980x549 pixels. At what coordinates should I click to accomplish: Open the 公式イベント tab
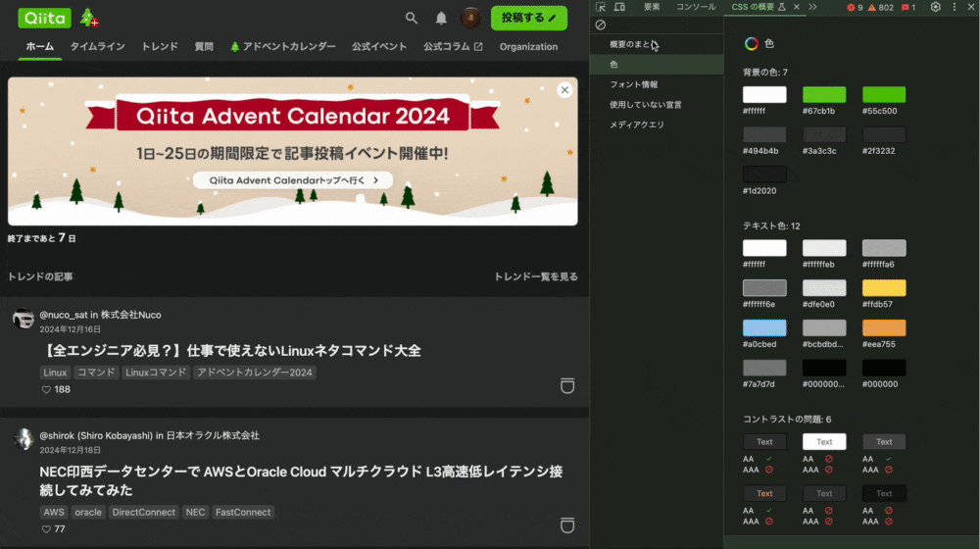pos(378,47)
